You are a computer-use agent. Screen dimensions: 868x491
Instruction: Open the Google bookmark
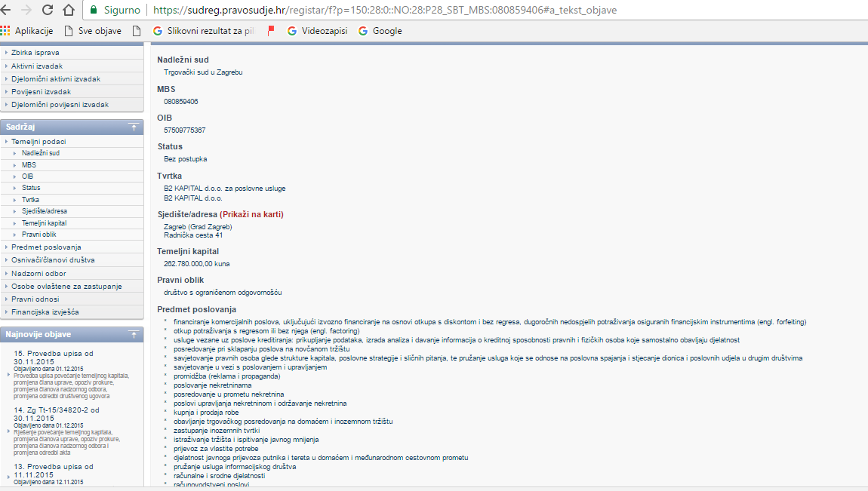380,31
